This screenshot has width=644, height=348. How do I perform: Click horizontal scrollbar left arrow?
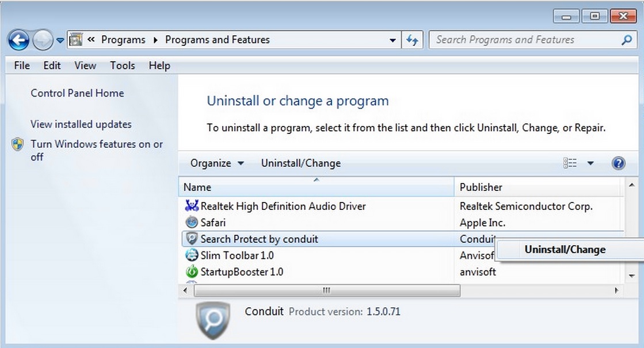(186, 290)
